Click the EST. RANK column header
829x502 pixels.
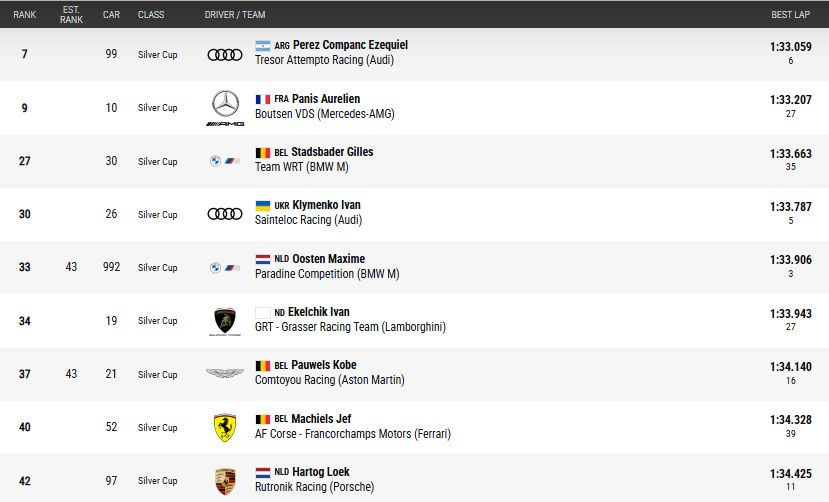tap(71, 15)
